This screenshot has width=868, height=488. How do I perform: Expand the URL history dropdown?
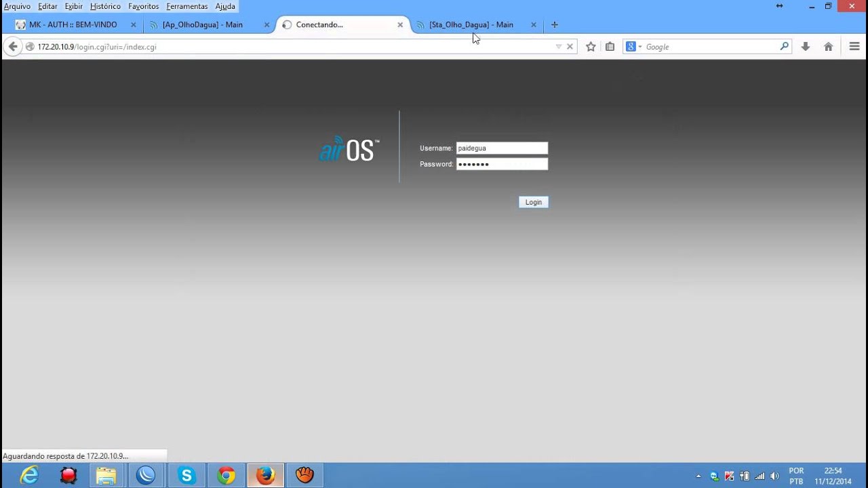[x=559, y=47]
